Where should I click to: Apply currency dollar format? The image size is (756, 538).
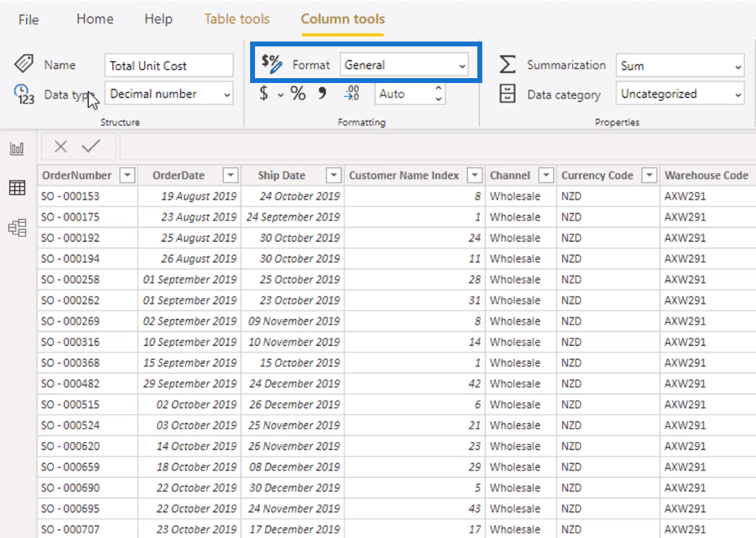[264, 93]
